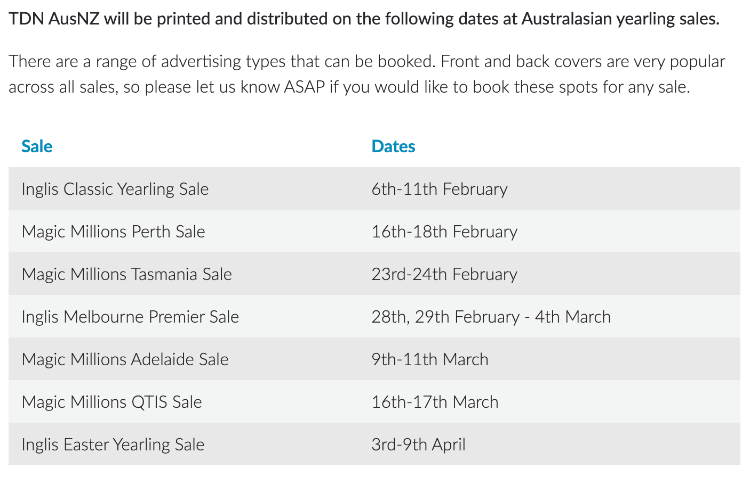This screenshot has height=477, width=750.
Task: Select the Magic Millions Perth Sale cell
Action: click(113, 232)
